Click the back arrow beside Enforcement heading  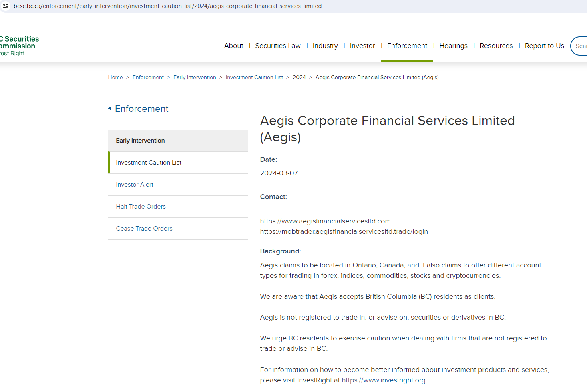point(109,109)
